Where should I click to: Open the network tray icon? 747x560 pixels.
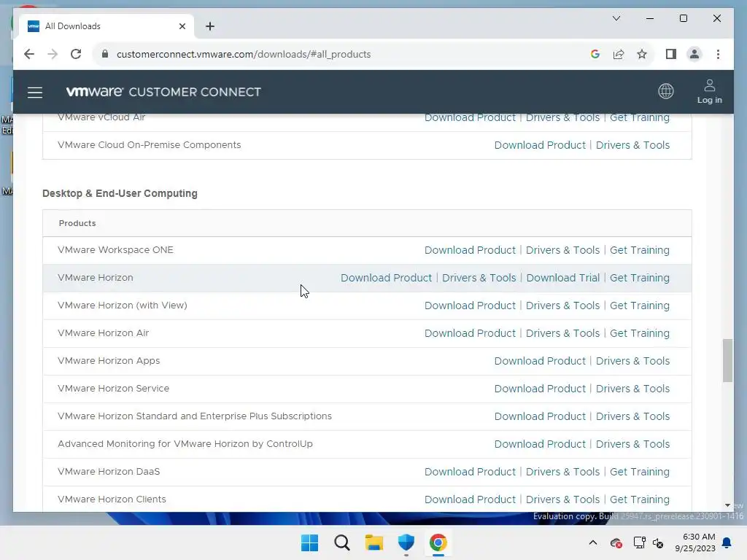coord(639,542)
